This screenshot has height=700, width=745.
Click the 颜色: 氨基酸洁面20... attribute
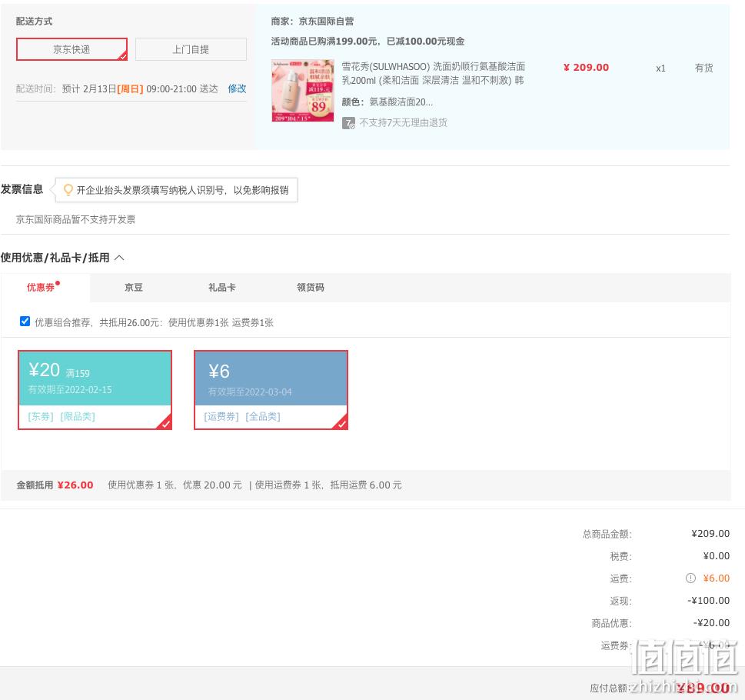tap(387, 102)
